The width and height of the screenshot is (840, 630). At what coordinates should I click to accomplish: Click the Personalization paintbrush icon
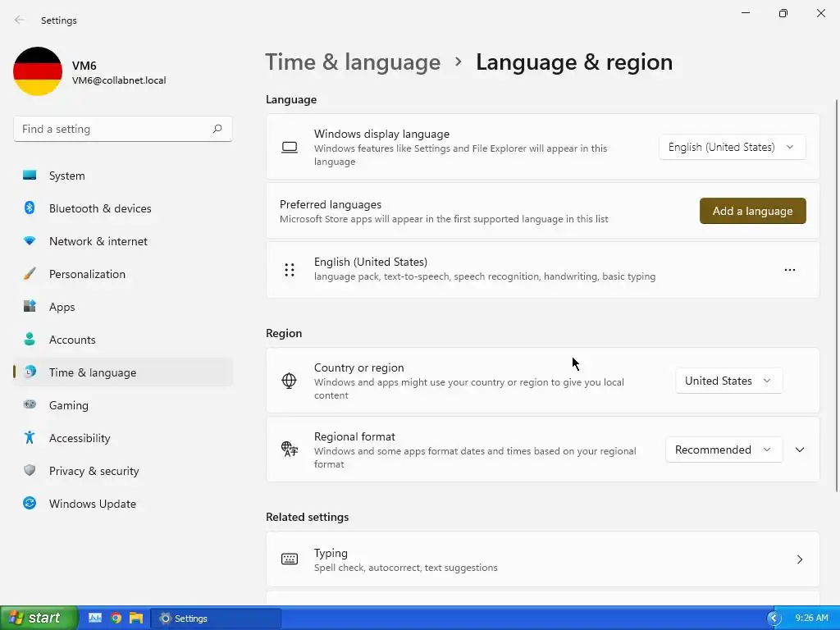coord(30,274)
